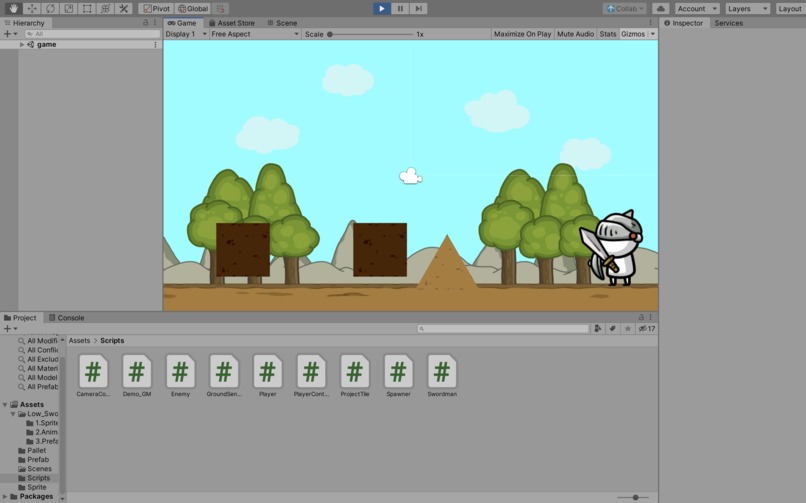This screenshot has height=503, width=806.
Task: Open the custom editor tools icon
Action: point(123,8)
